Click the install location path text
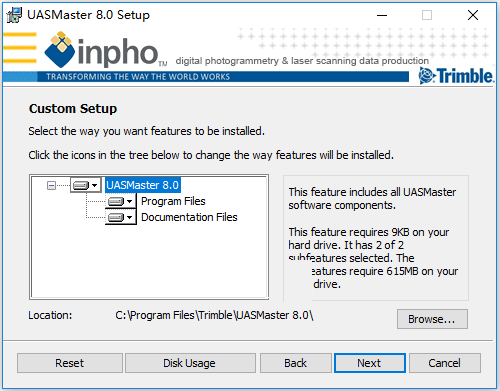Image resolution: width=500 pixels, height=391 pixels. [x=214, y=315]
